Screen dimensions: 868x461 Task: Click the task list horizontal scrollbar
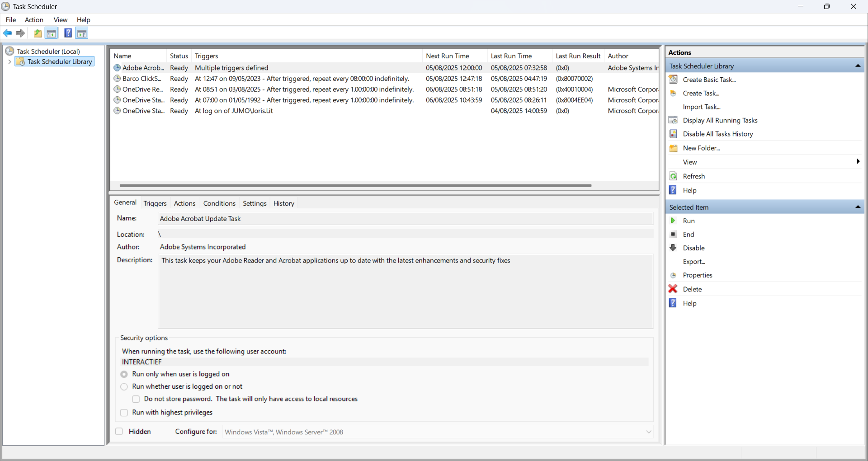(x=355, y=185)
